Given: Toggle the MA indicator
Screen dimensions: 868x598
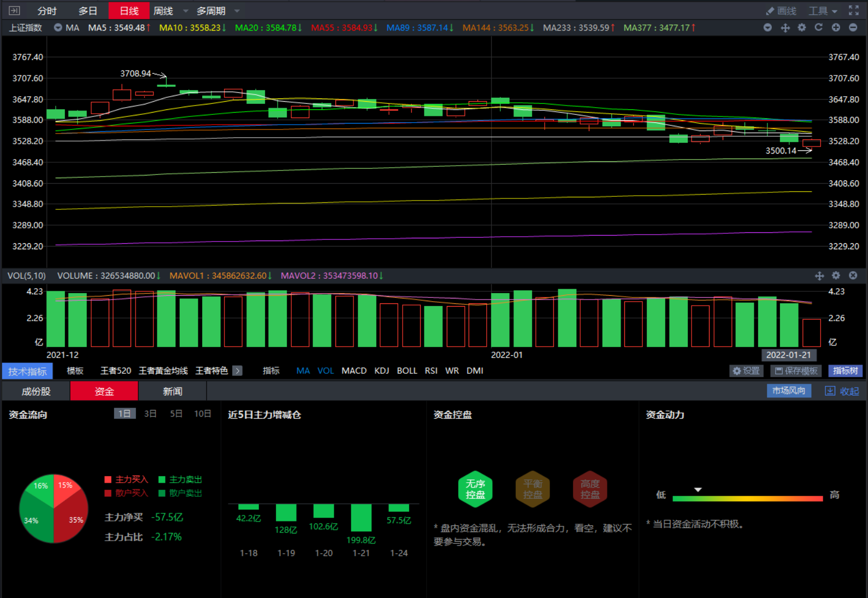Looking at the screenshot, I should click(x=303, y=371).
